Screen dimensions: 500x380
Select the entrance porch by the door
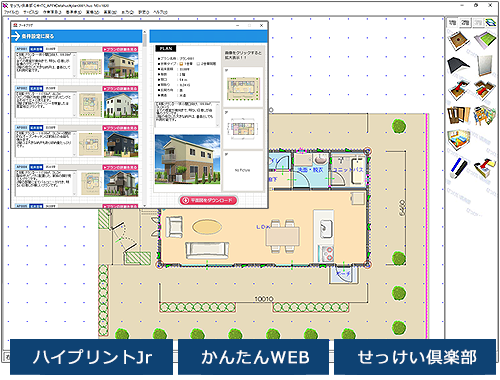pyautogui.click(x=344, y=274)
